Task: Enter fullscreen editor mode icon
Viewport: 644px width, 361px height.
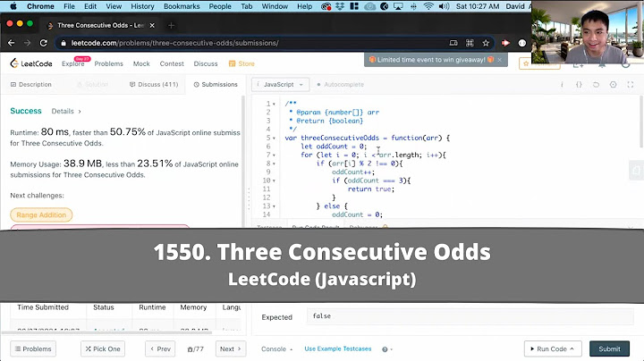Action: (x=631, y=85)
